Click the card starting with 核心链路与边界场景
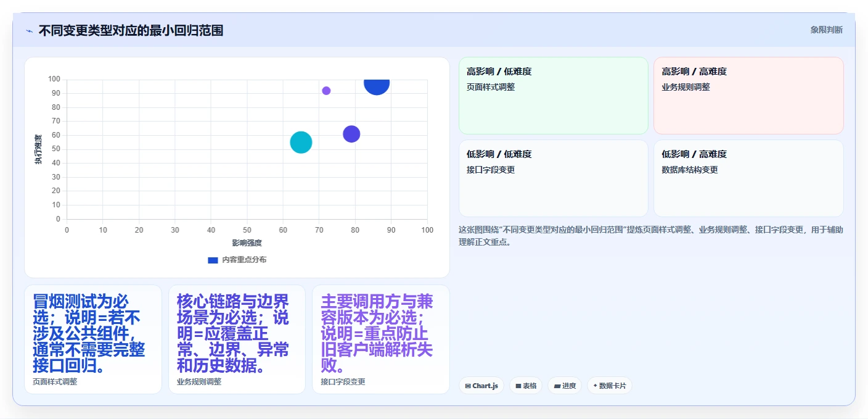Screen dimensions: 868x419 [x=237, y=339]
